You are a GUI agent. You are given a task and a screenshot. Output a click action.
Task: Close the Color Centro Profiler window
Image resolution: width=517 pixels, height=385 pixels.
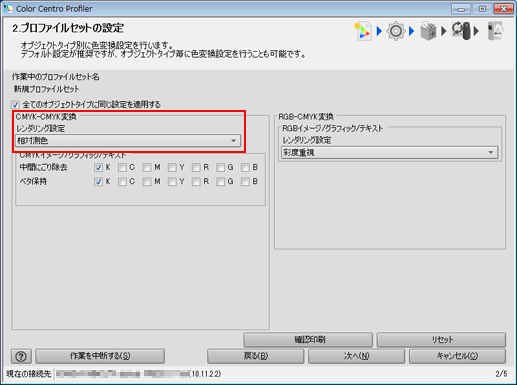(503, 9)
